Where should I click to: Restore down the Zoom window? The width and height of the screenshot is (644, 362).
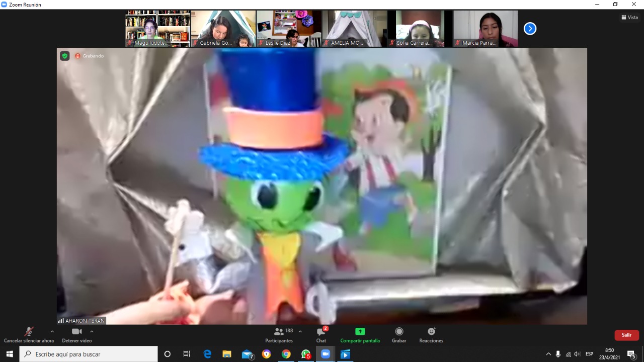615,5
